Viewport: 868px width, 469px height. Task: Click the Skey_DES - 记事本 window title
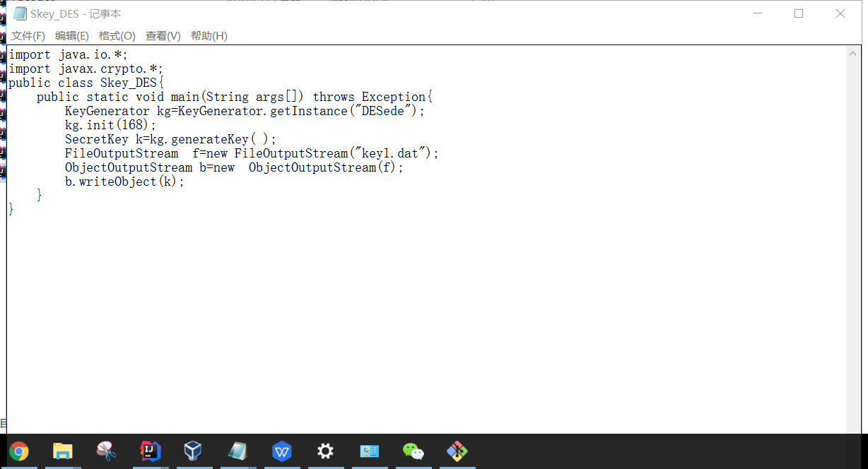click(76, 14)
